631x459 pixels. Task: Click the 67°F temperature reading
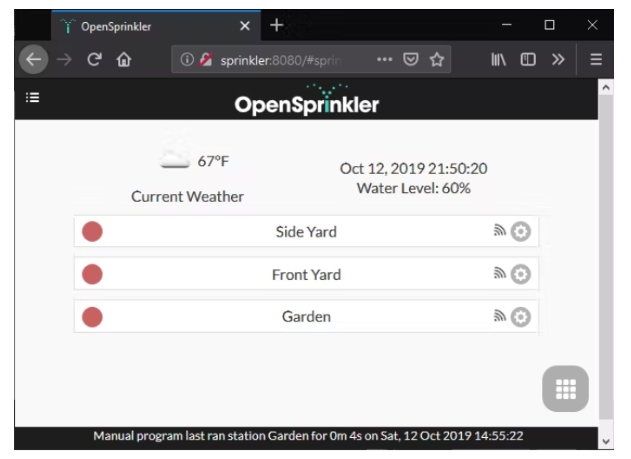click(213, 161)
